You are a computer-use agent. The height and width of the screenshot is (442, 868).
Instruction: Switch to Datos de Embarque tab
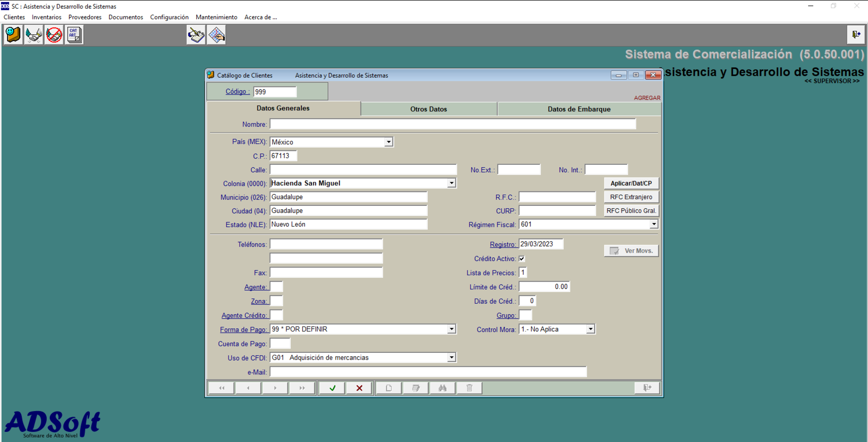click(x=579, y=109)
